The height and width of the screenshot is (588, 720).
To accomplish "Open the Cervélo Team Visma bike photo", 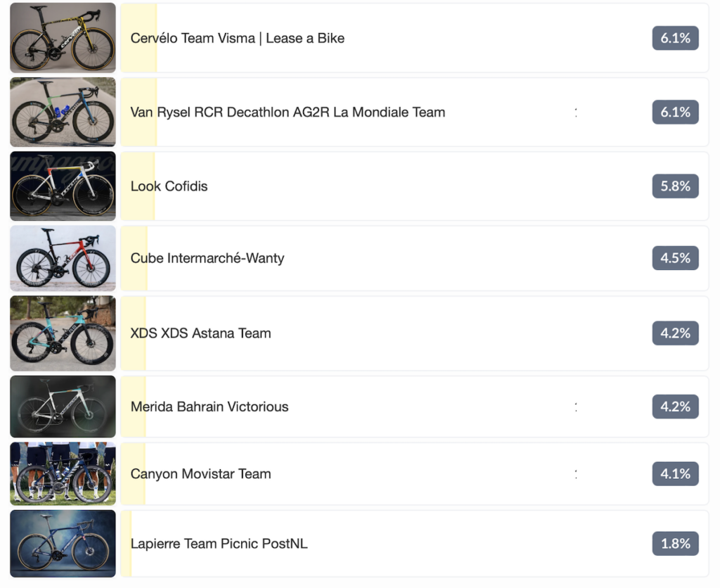I will click(63, 38).
